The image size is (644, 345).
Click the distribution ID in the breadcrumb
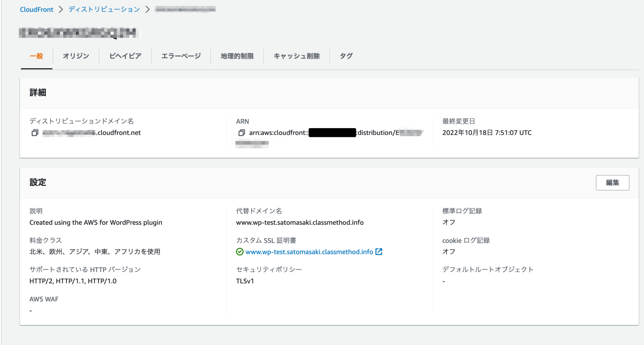pyautogui.click(x=185, y=9)
